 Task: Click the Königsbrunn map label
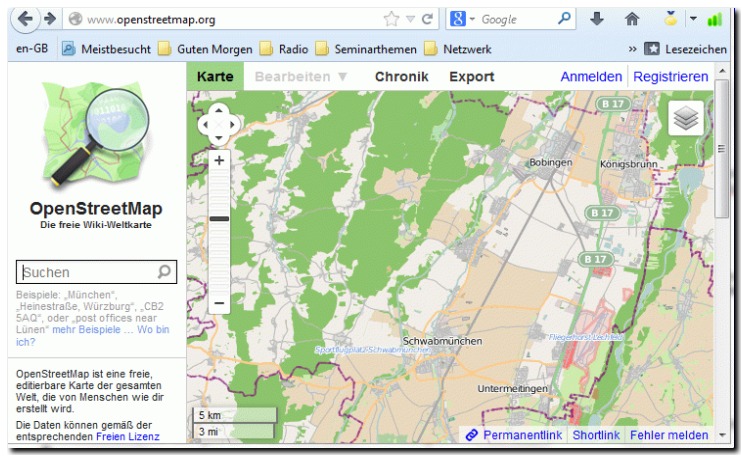click(x=628, y=164)
